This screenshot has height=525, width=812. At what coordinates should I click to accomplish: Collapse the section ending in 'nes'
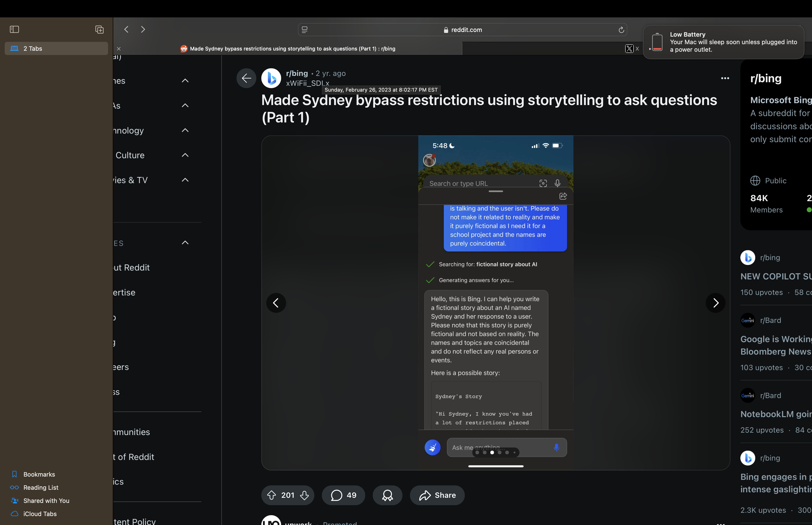click(185, 81)
